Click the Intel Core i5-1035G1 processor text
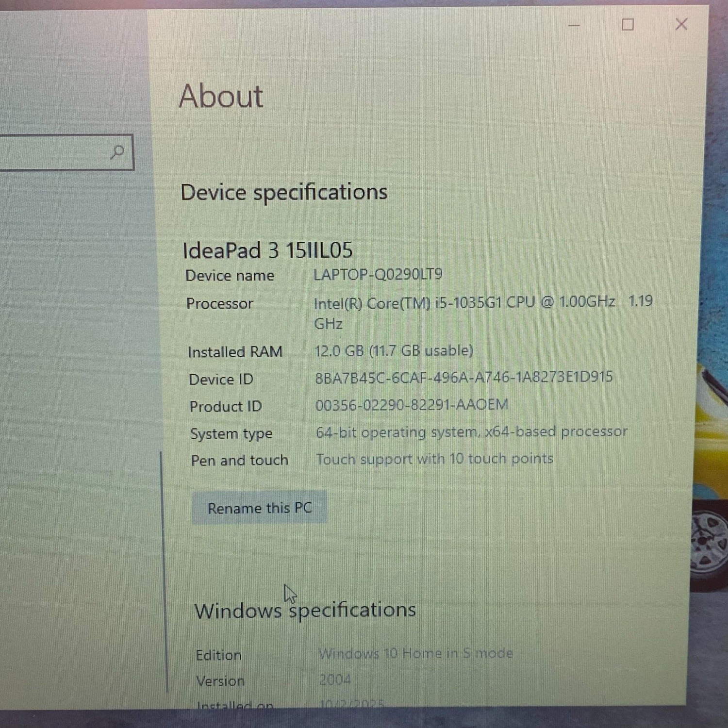728x728 pixels. point(463,303)
